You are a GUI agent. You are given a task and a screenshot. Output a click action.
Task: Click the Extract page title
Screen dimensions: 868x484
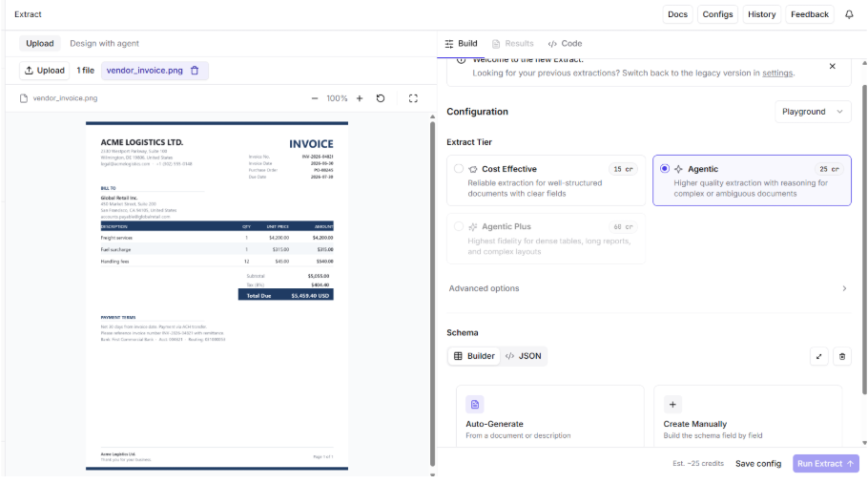pos(28,14)
